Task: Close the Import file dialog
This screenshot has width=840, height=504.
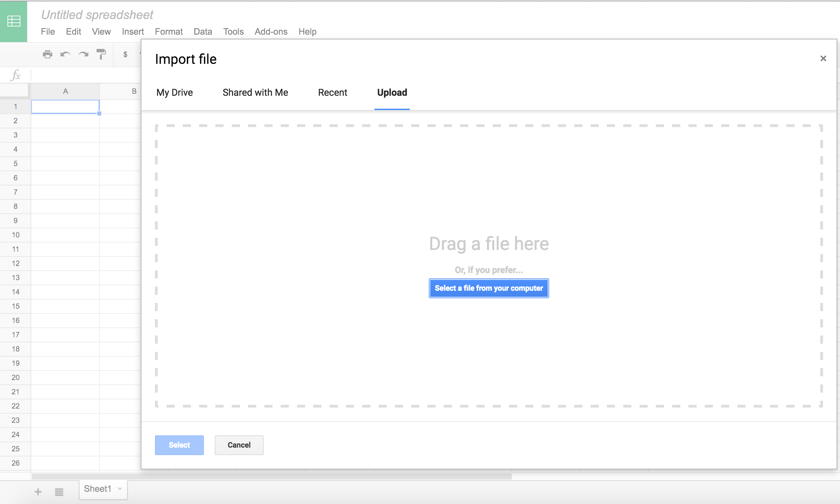Action: click(823, 58)
